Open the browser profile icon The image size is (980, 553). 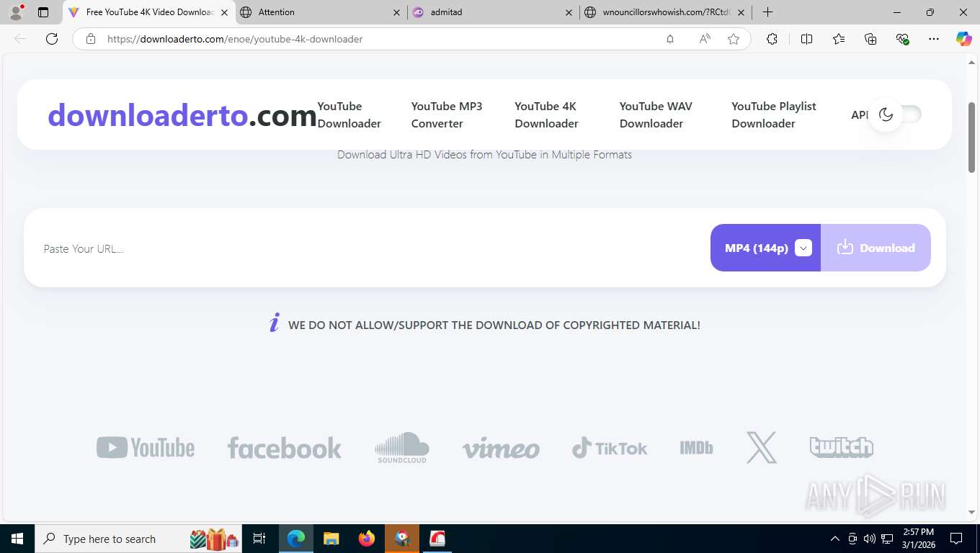15,12
